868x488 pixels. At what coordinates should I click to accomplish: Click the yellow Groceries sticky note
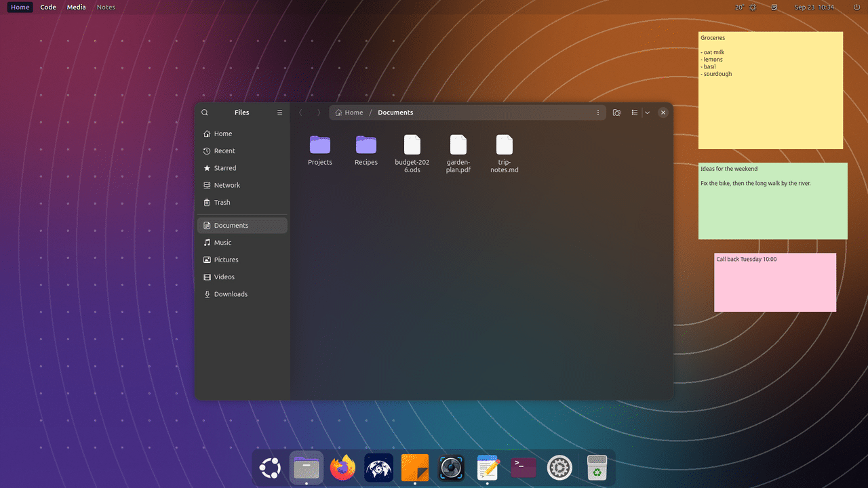770,90
